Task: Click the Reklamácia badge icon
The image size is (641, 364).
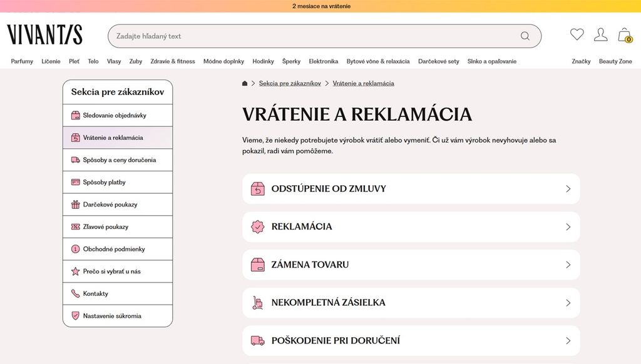Action: [x=257, y=227]
